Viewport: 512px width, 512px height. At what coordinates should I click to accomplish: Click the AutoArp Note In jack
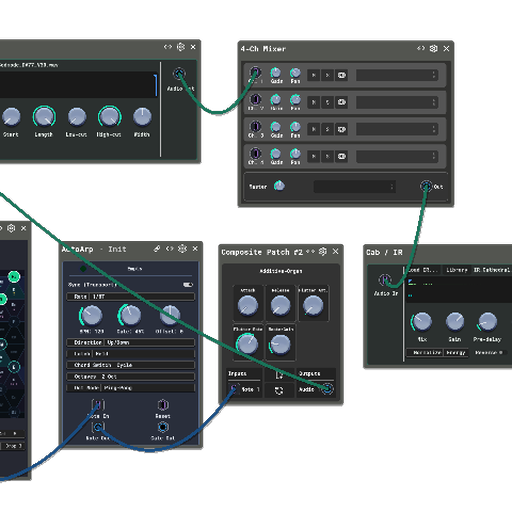[98, 405]
